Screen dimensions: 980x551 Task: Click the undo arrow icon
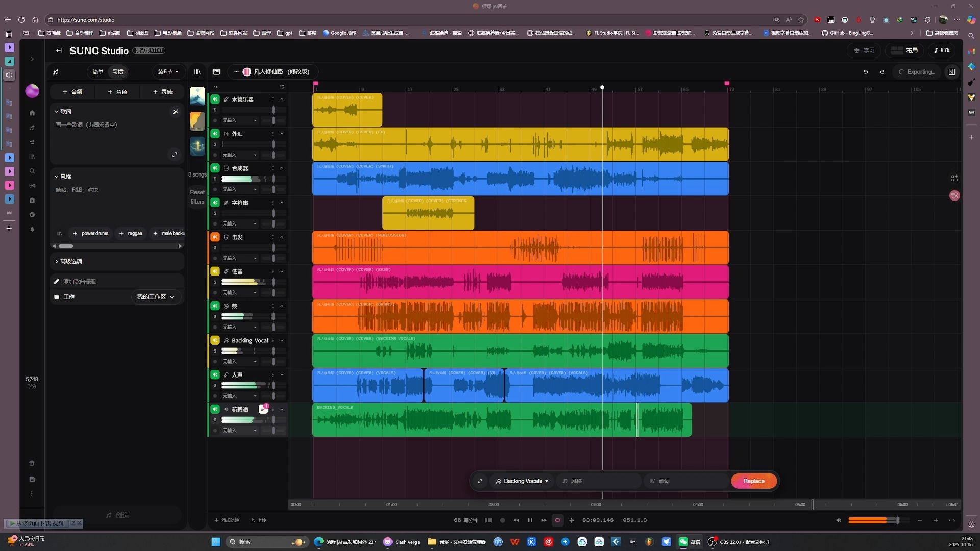(866, 72)
